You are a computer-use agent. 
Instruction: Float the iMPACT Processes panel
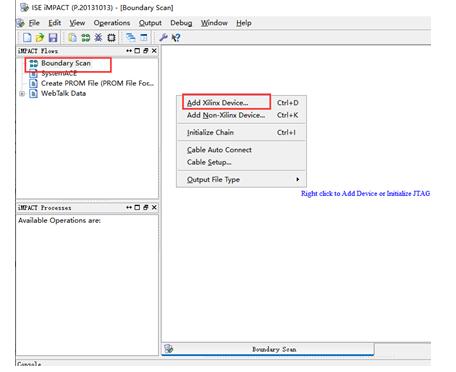pyautogui.click(x=146, y=207)
